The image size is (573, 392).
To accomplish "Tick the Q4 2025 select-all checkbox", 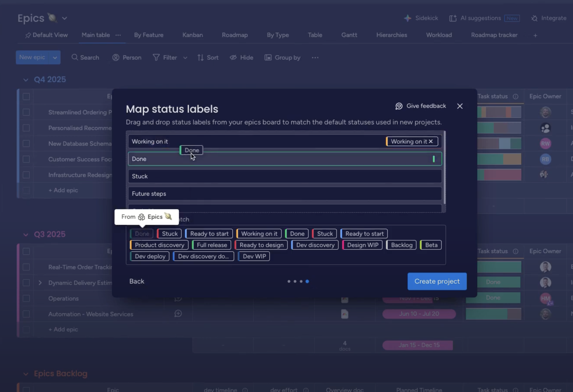I will pos(26,97).
